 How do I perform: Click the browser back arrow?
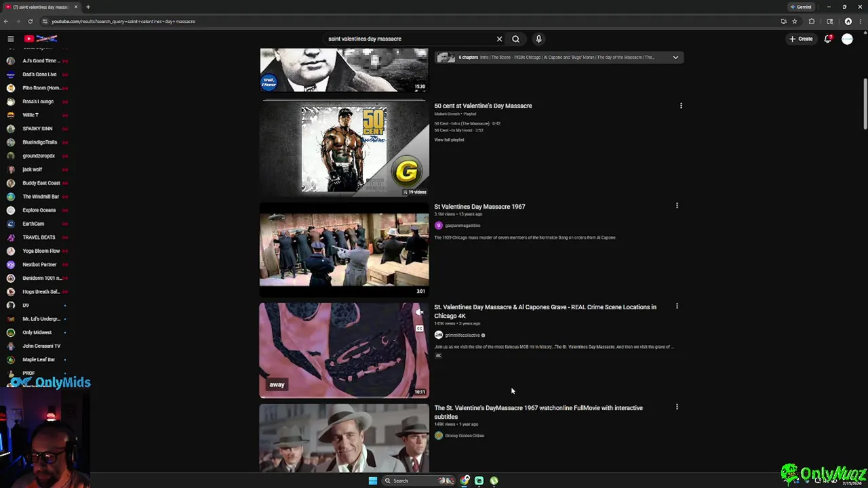tap(5, 21)
